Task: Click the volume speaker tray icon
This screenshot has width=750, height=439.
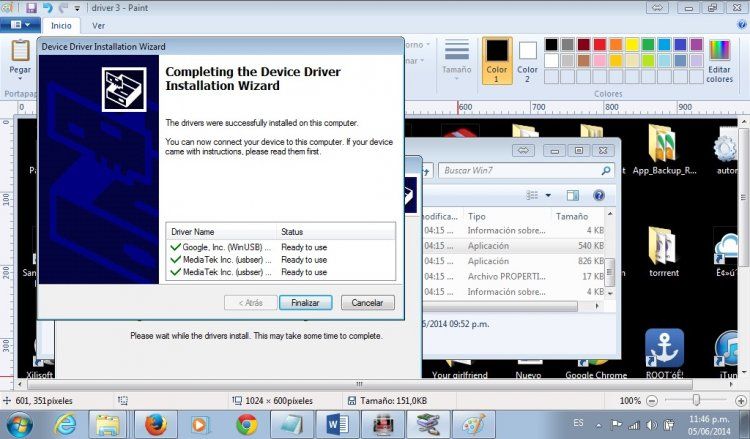Action: pyautogui.click(x=651, y=425)
